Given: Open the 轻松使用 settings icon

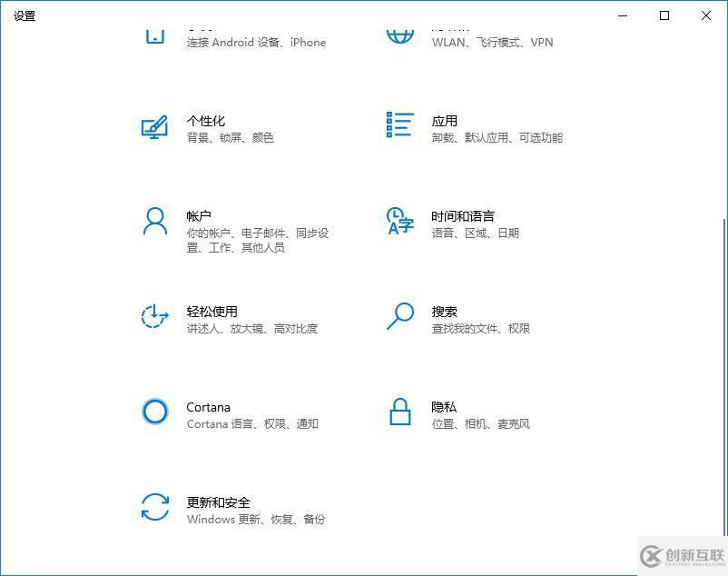Looking at the screenshot, I should (154, 318).
